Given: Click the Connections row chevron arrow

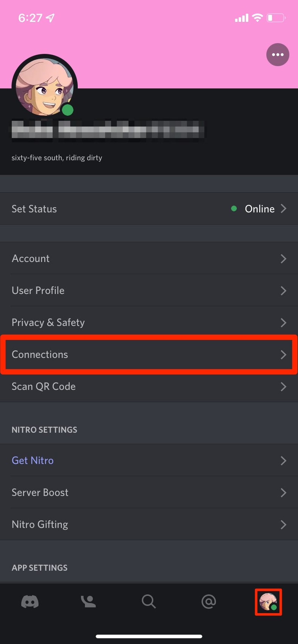Looking at the screenshot, I should (x=284, y=354).
